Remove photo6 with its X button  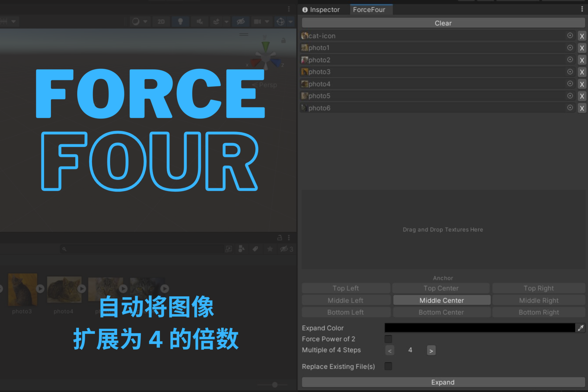click(582, 108)
